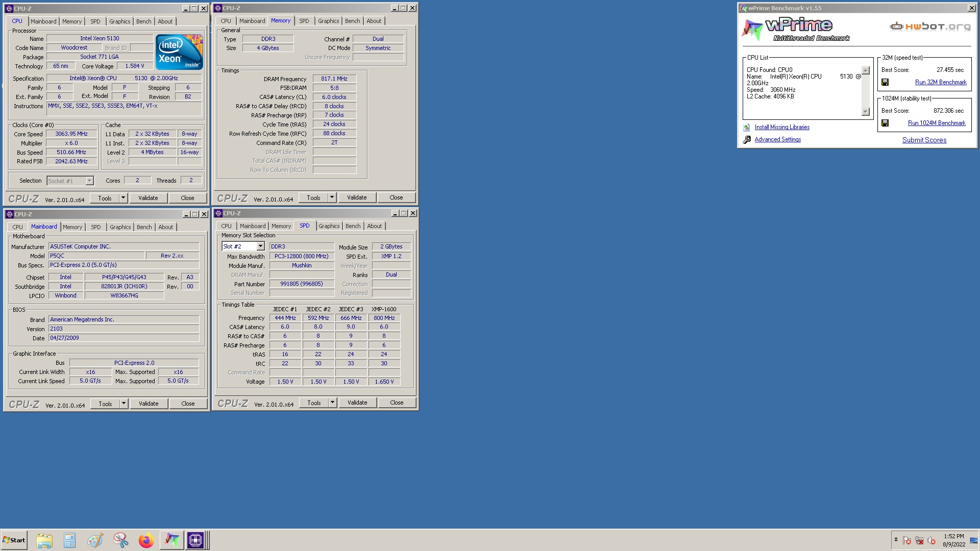Click the BIOS version 2103 field
This screenshot has width=980, height=551.
click(124, 329)
